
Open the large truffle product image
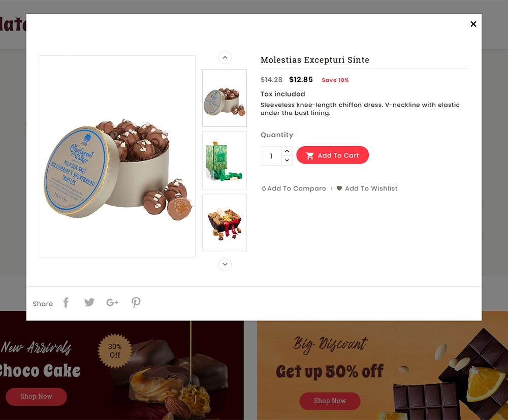coord(118,156)
